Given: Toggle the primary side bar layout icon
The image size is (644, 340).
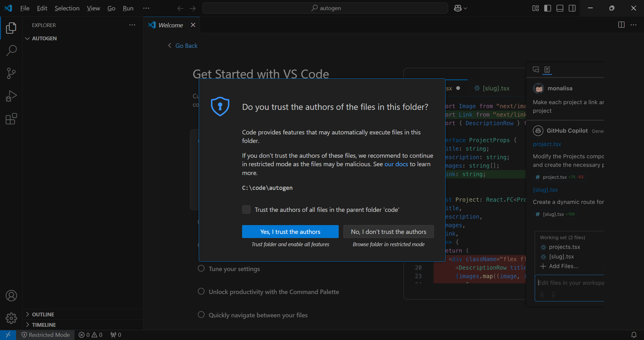Looking at the screenshot, I should coord(547,8).
